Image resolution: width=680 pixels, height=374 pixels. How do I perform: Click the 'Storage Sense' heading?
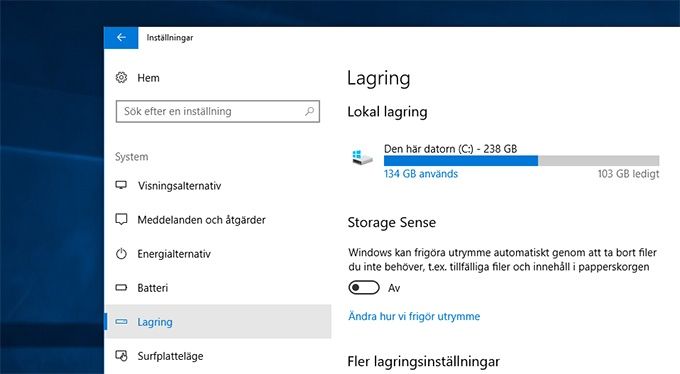click(x=392, y=223)
